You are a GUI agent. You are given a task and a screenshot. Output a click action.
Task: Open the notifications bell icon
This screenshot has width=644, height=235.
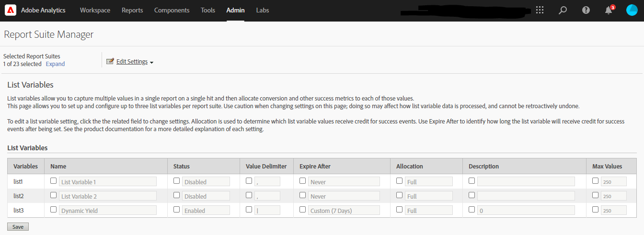[609, 10]
